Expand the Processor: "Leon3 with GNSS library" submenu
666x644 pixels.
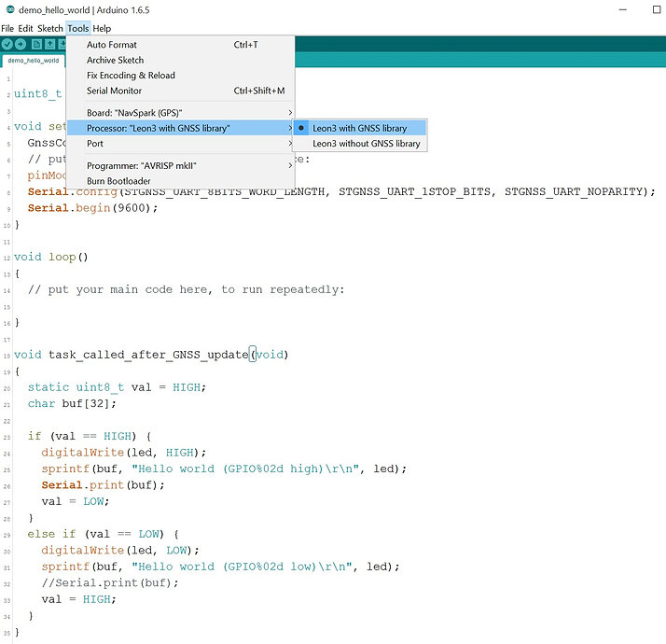point(181,128)
